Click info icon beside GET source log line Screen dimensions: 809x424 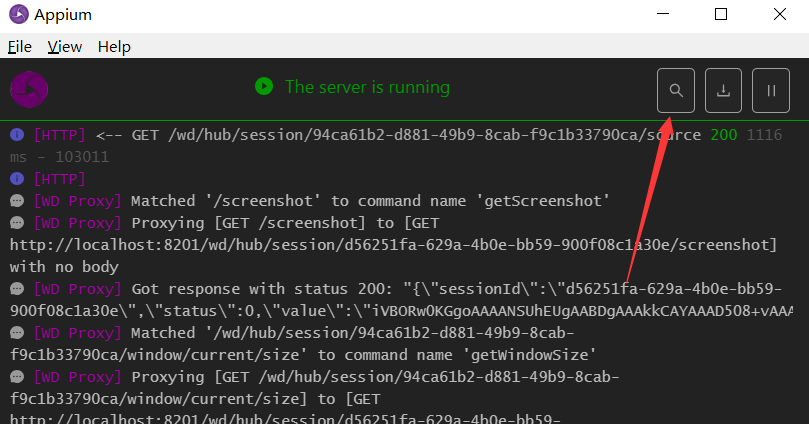[17, 135]
